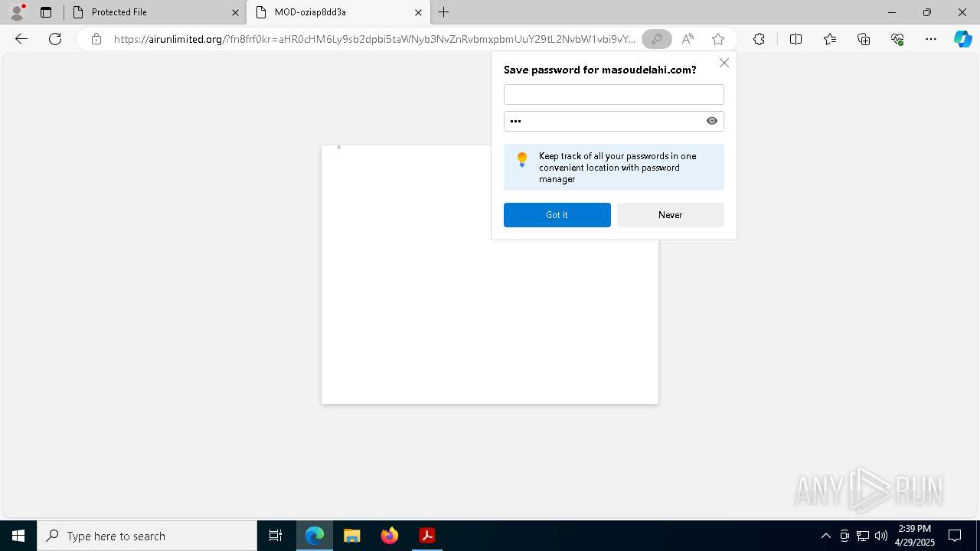Open the notification center icon
The image size is (980, 551).
click(955, 536)
